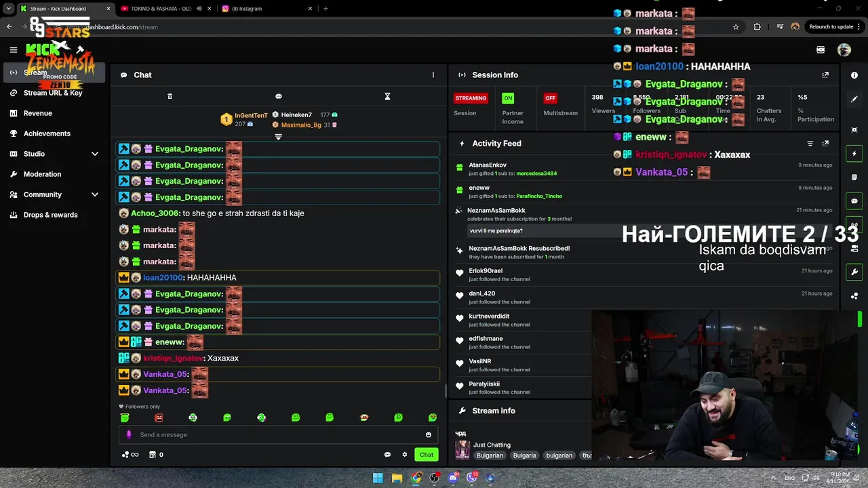Image resolution: width=868 pixels, height=488 pixels.
Task: Pop out the Activity Feed panel
Action: click(825, 144)
